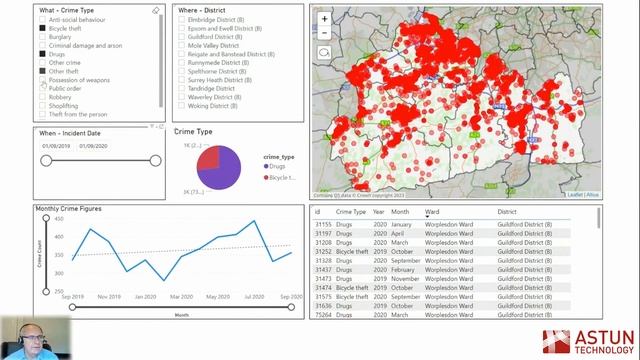Tick the Theft from the person checkbox
640x360 pixels.
[x=42, y=114]
